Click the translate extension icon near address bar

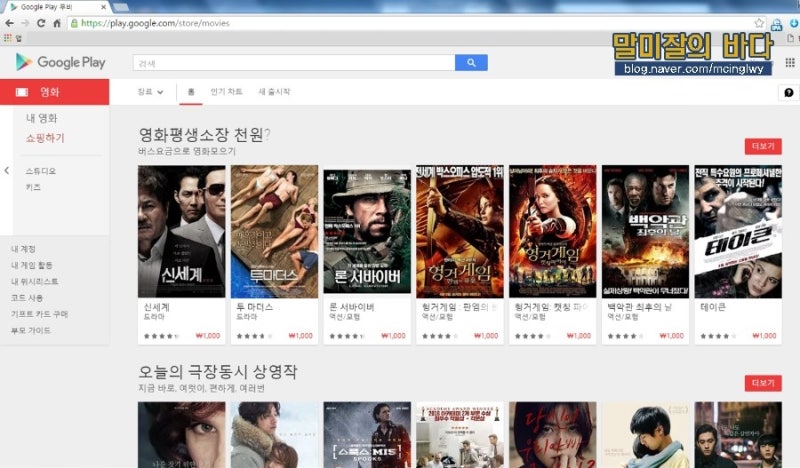pos(776,23)
